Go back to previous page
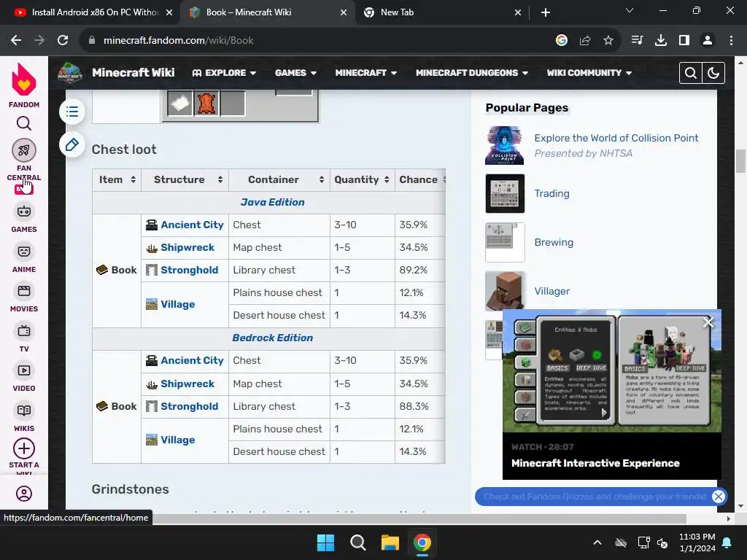Image resolution: width=747 pixels, height=560 pixels. 16,41
